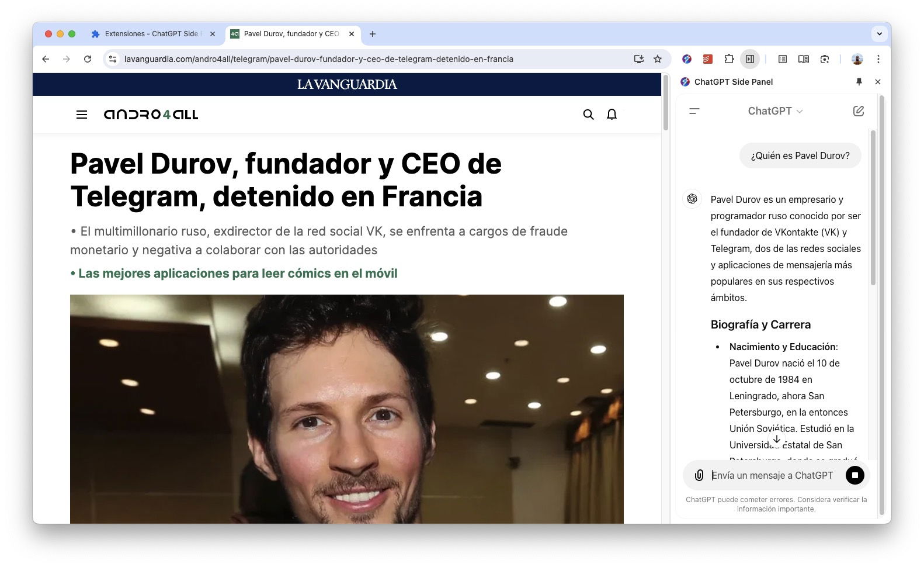The image size is (924, 567).
Task: Bookmark this page with the star
Action: pos(658,59)
